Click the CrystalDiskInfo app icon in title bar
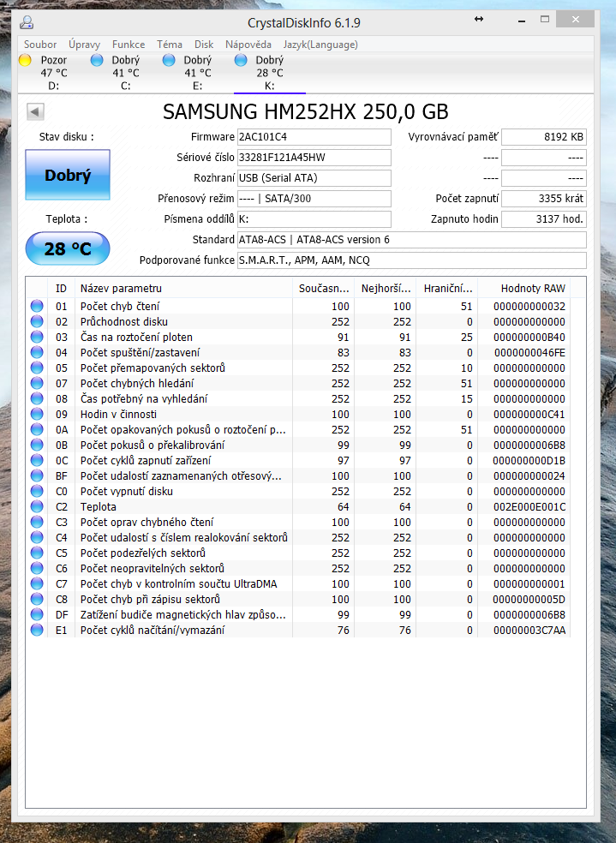Viewport: 616px width, 843px height. [x=27, y=22]
